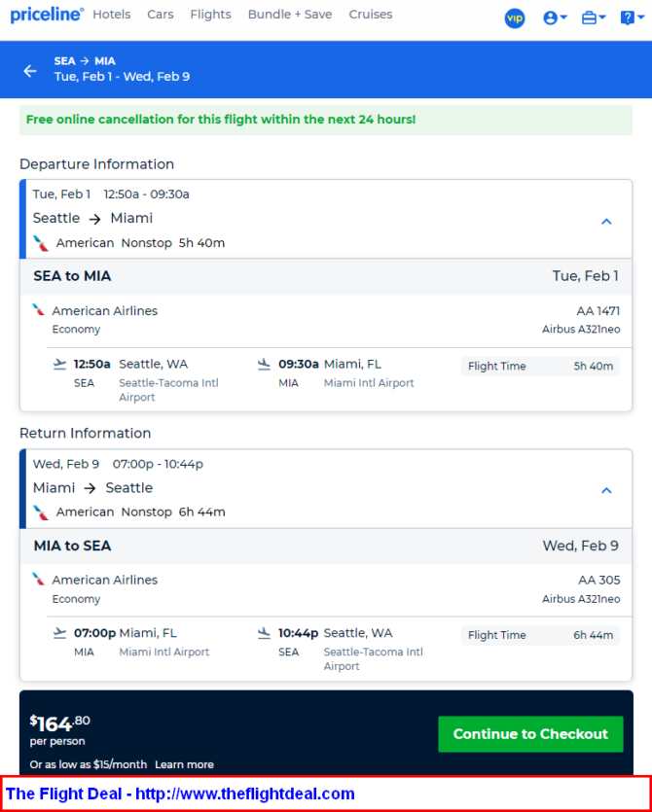Click the Priceline logo
This screenshot has width=652, height=812.
pyautogui.click(x=47, y=15)
